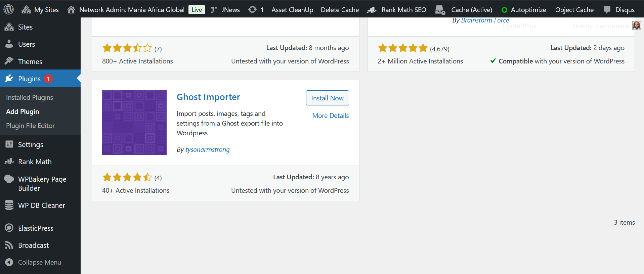The height and width of the screenshot is (274, 644).
Task: Click "2+ Million Active Installations" text
Action: point(420,61)
